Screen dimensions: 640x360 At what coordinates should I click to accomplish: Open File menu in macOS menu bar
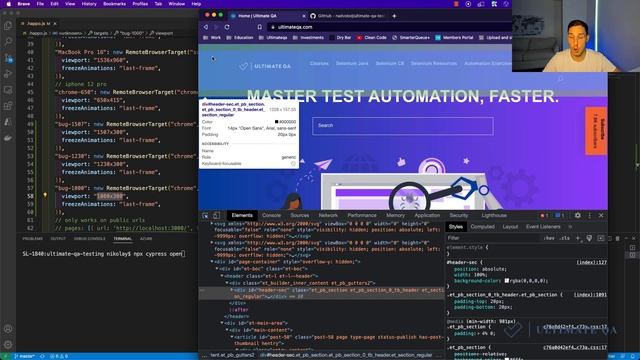[40, 4]
